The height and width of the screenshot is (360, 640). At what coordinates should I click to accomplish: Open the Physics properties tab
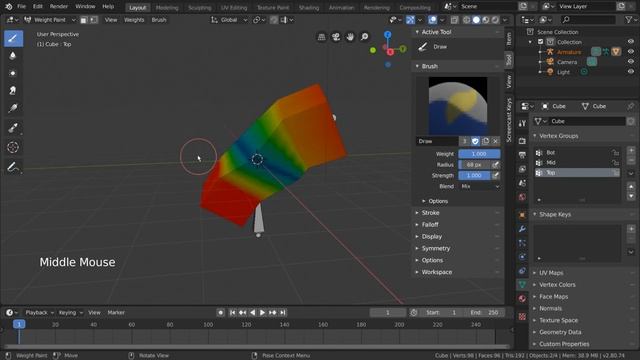click(x=522, y=257)
